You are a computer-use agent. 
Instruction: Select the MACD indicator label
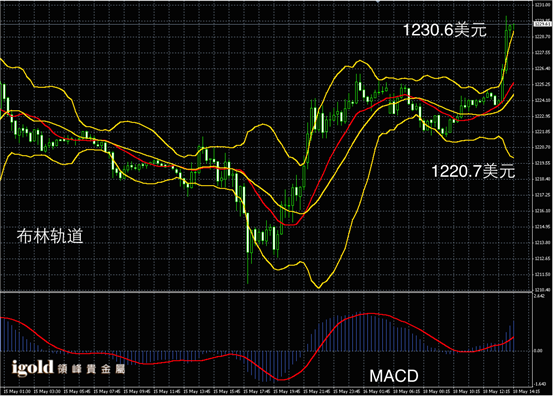tap(394, 376)
